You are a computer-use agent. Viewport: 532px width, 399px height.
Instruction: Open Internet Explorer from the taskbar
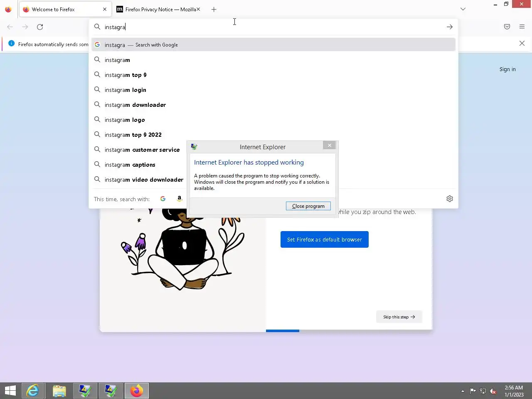(32, 391)
